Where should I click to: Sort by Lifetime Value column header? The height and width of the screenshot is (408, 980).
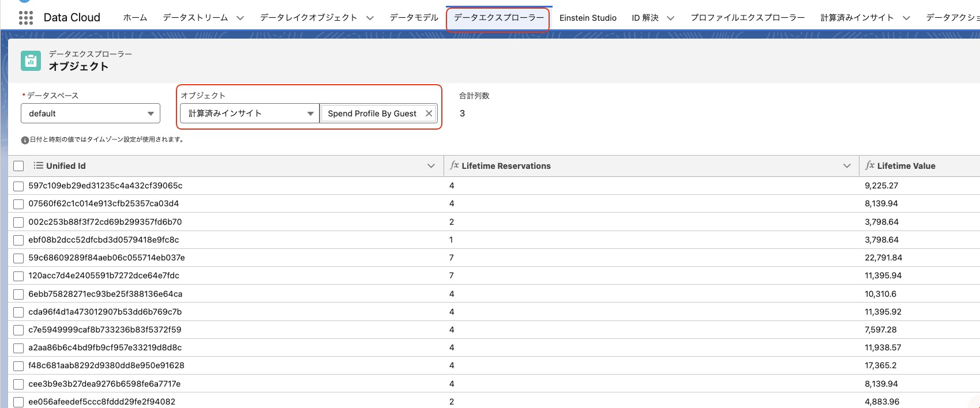tap(906, 166)
